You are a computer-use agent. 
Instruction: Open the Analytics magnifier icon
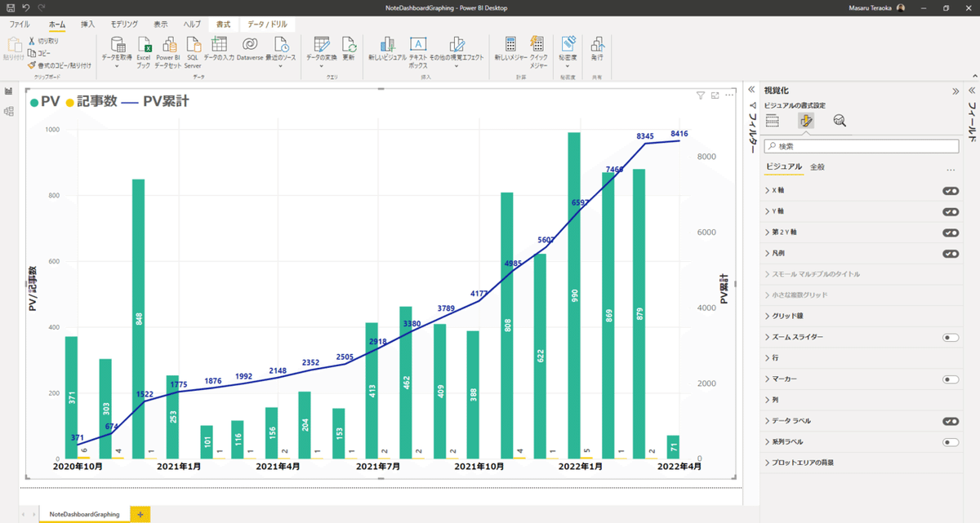click(840, 121)
